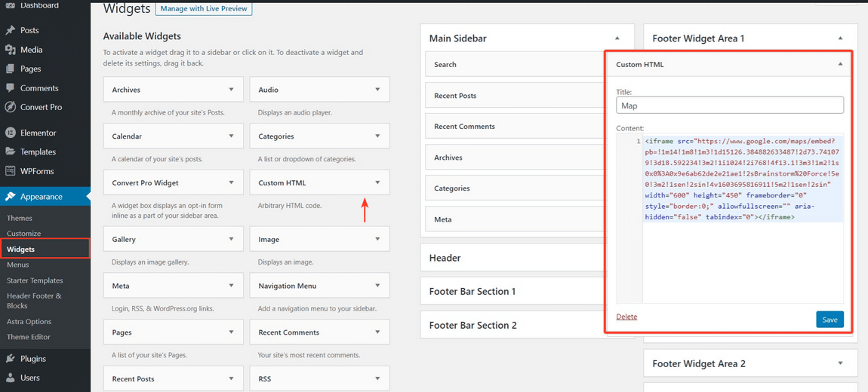Expand the RSS widget arrow
Viewport: 868px width, 392px height.
tap(377, 378)
